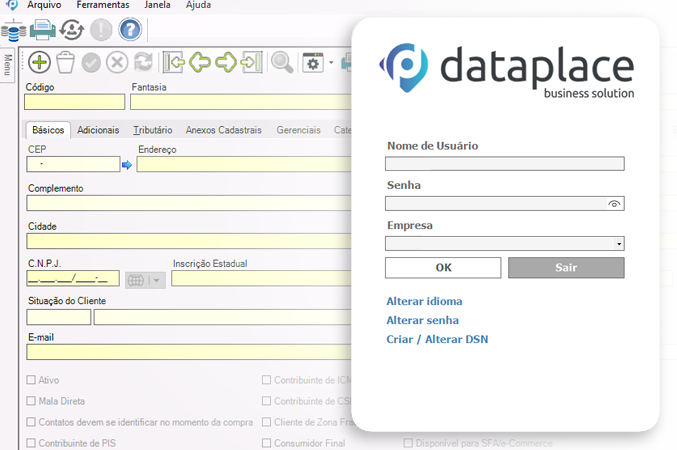Image resolution: width=677 pixels, height=450 pixels.
Task: Click the Código input field
Action: pos(75,102)
